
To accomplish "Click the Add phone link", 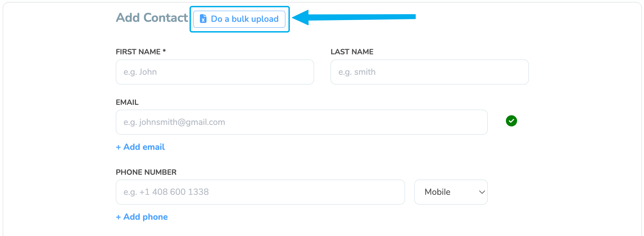I will [145, 217].
